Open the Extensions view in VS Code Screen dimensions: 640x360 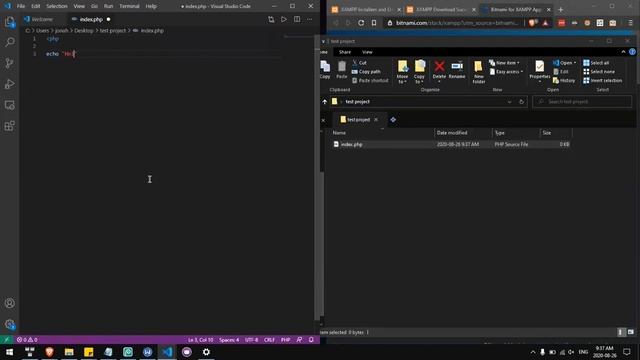pyautogui.click(x=10, y=126)
